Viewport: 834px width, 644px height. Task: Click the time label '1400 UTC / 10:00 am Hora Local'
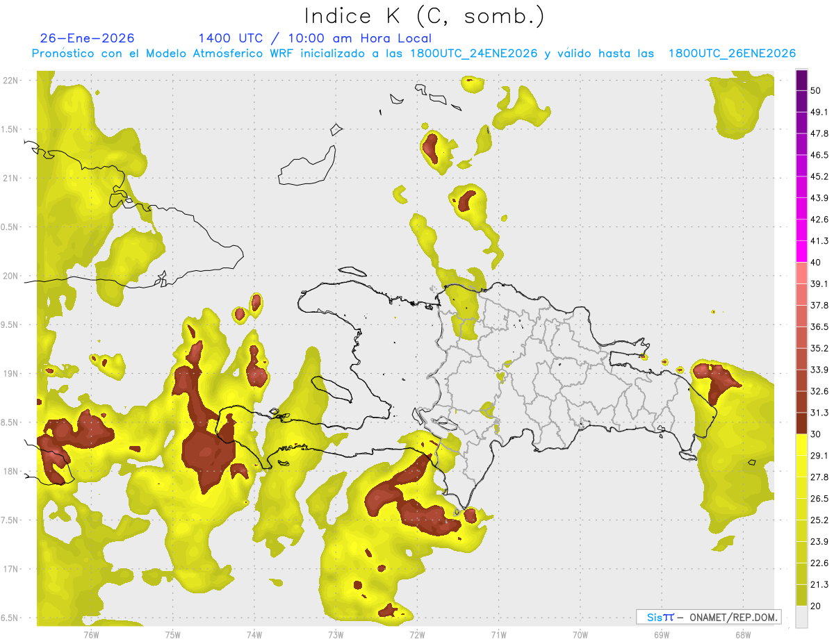pos(315,38)
